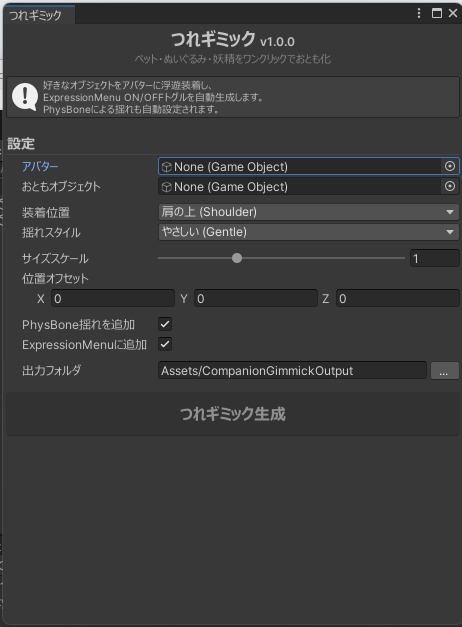Viewport: 462px width, 627px height.
Task: Click the 出力フォルダ label
Action: click(x=51, y=370)
